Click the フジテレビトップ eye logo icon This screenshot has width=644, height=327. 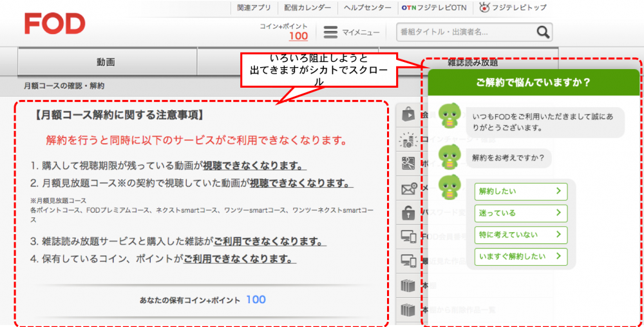click(485, 7)
